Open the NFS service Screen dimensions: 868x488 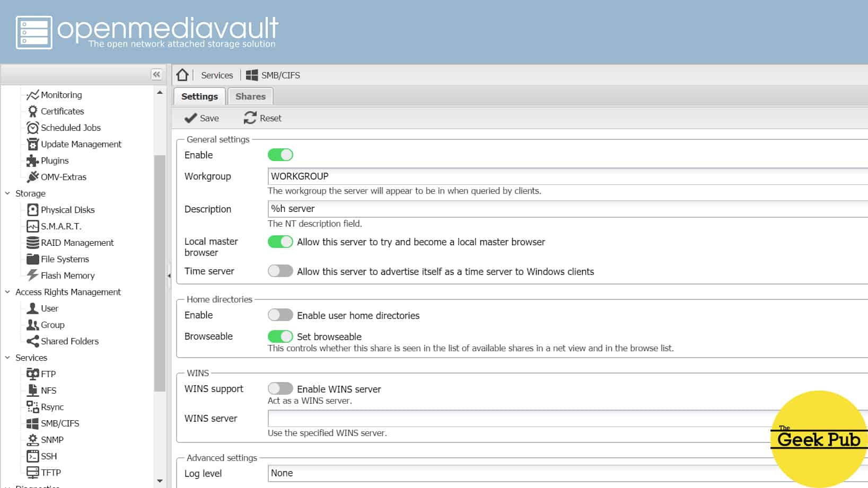coord(41,391)
